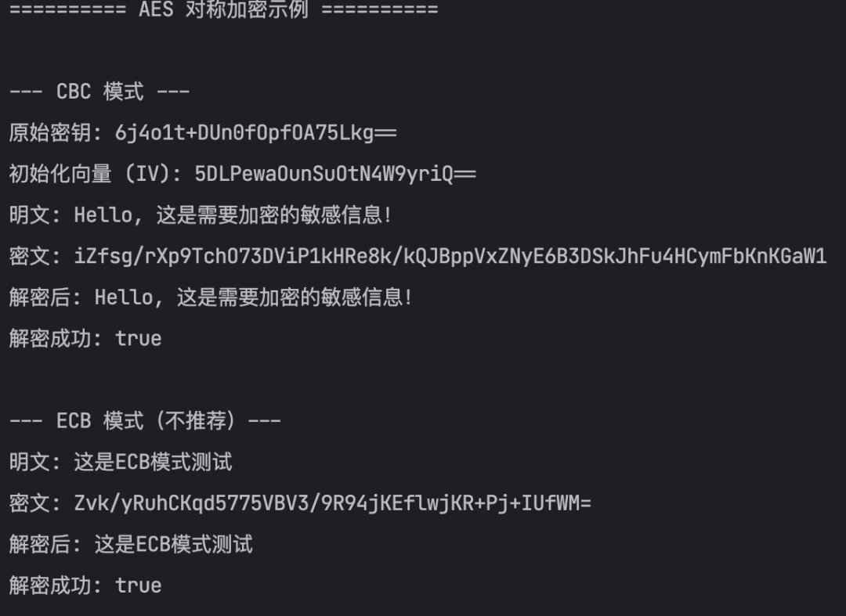Click the CBC 明文 Hello text line
Image resolution: width=846 pixels, height=616 pixels.
[x=201, y=215]
